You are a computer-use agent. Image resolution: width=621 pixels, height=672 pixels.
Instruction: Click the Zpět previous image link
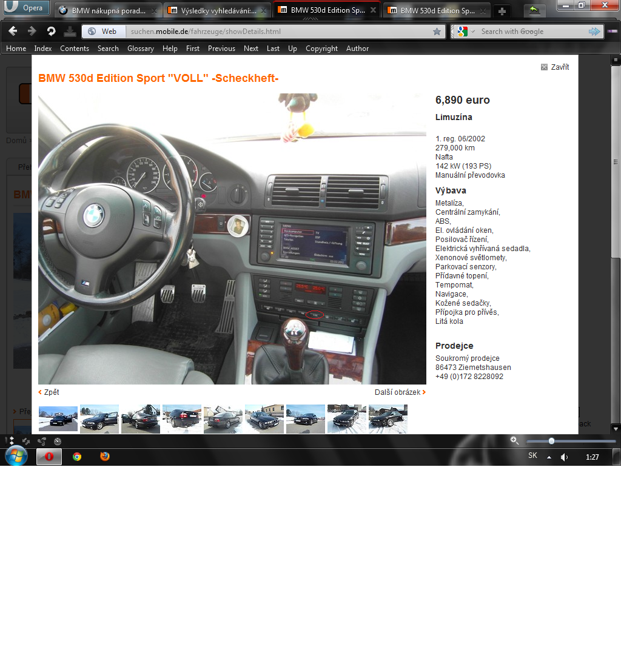point(49,392)
